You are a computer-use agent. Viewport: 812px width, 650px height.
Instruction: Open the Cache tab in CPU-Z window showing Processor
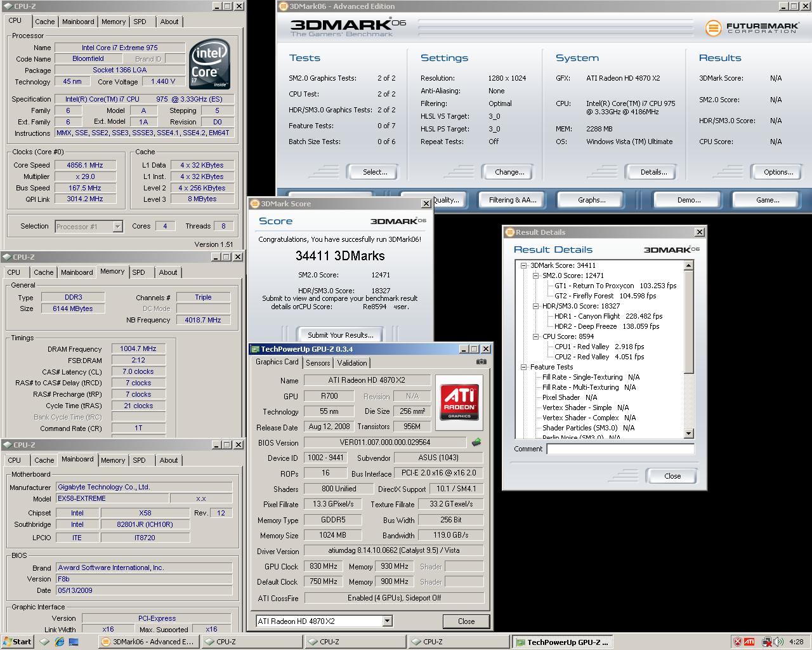click(x=44, y=22)
